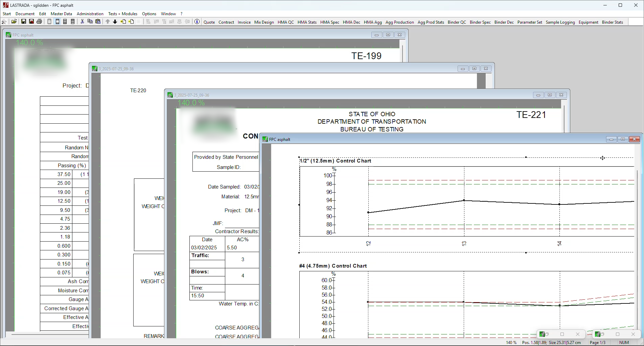This screenshot has height=346, width=644.
Task: Select the dotted page layout icon
Action: (49, 22)
